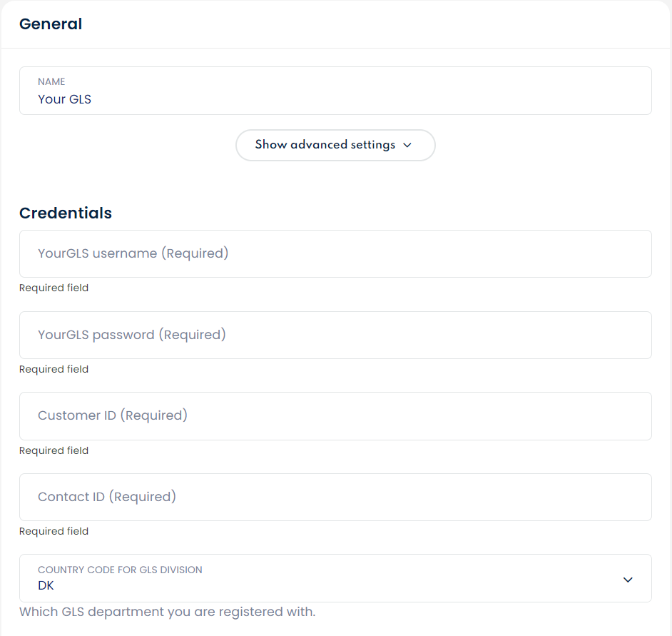Open the country code for GLS division dropdown

tap(335, 578)
